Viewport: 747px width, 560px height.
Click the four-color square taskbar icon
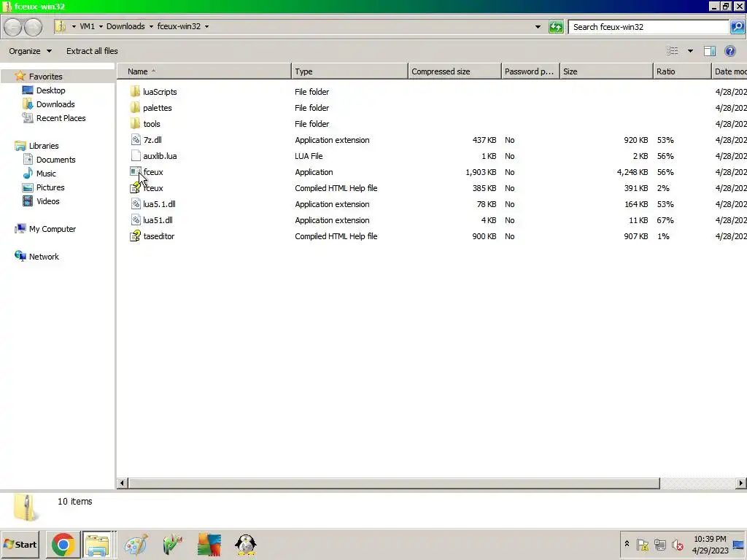[x=209, y=544]
